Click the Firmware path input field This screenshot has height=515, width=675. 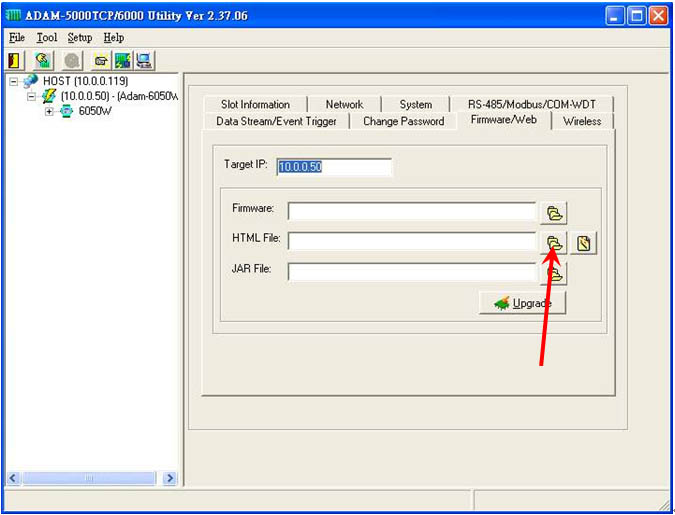click(x=412, y=212)
